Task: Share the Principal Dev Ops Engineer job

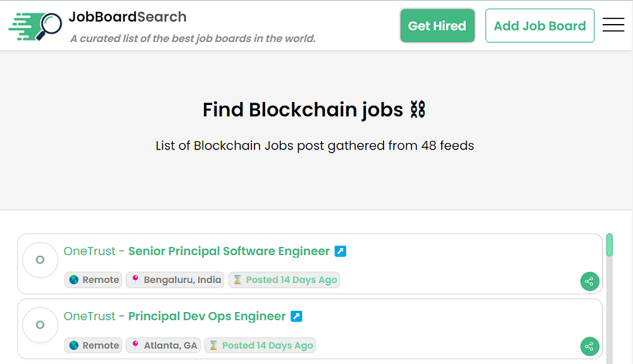Action: [x=589, y=346]
